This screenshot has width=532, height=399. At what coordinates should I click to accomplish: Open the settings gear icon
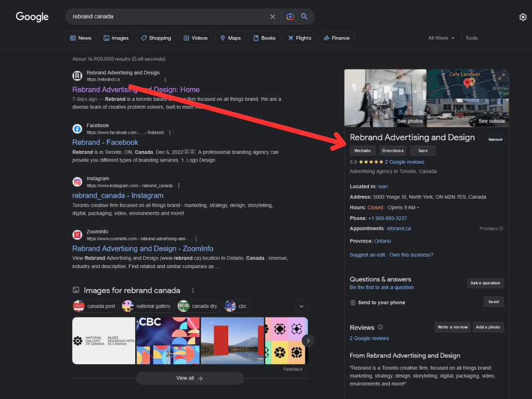point(523,17)
